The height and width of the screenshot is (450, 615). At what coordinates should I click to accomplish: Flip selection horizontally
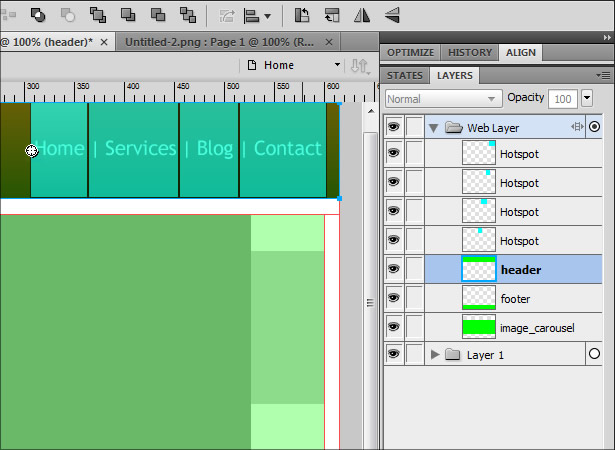(362, 16)
